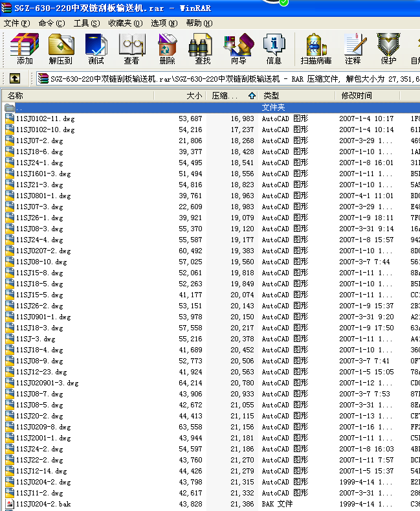Select file 11SJ08-10.dwg
Viewport: 420px width, 511px height.
tap(41, 262)
